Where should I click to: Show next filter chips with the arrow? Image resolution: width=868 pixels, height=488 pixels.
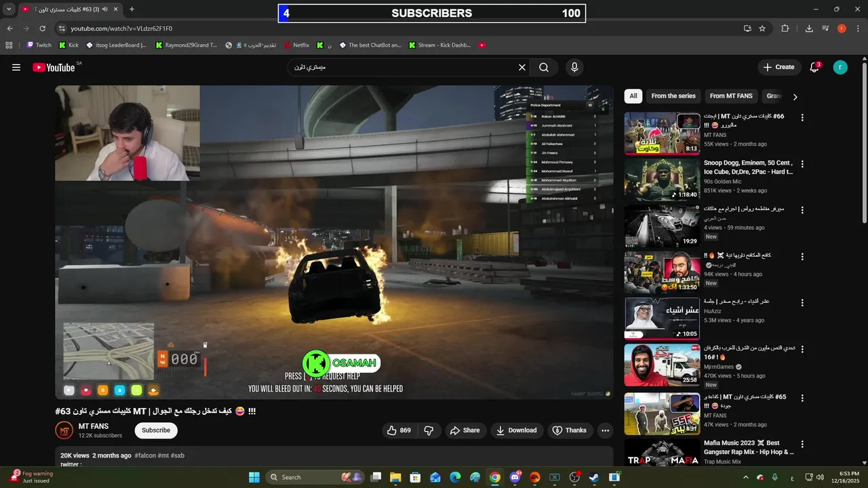pos(795,97)
